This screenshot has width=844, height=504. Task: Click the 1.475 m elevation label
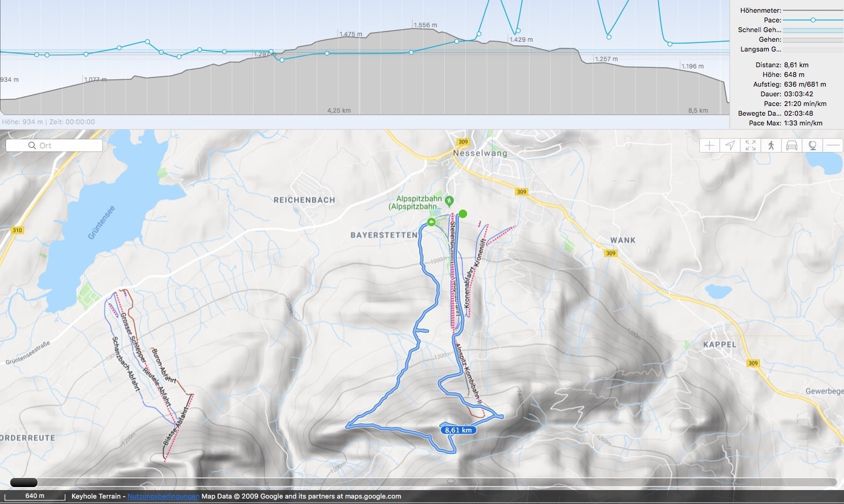click(x=351, y=35)
